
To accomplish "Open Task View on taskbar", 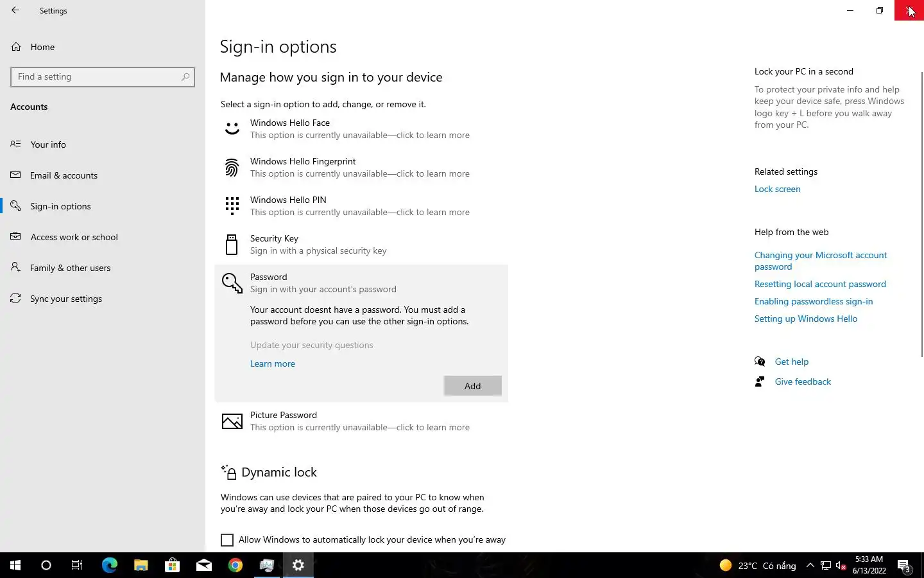I will pos(77,565).
